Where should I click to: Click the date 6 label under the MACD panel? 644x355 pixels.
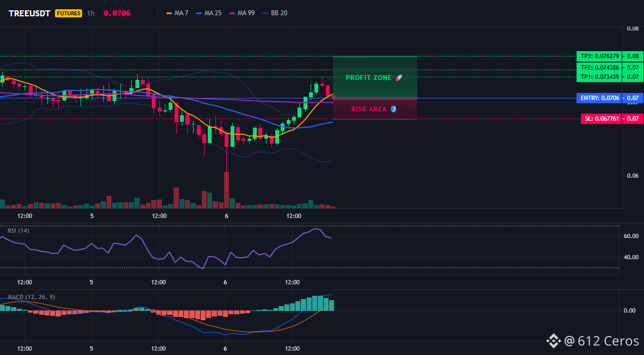point(226,348)
